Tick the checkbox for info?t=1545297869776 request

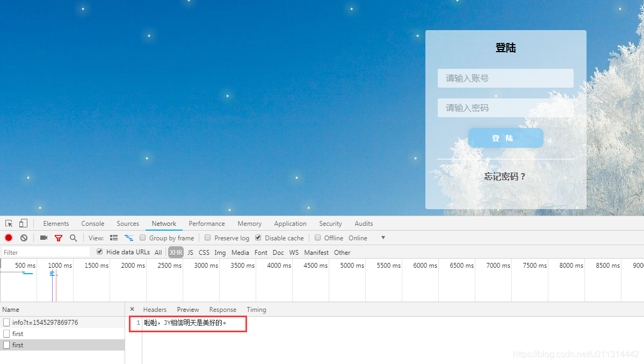[6, 323]
